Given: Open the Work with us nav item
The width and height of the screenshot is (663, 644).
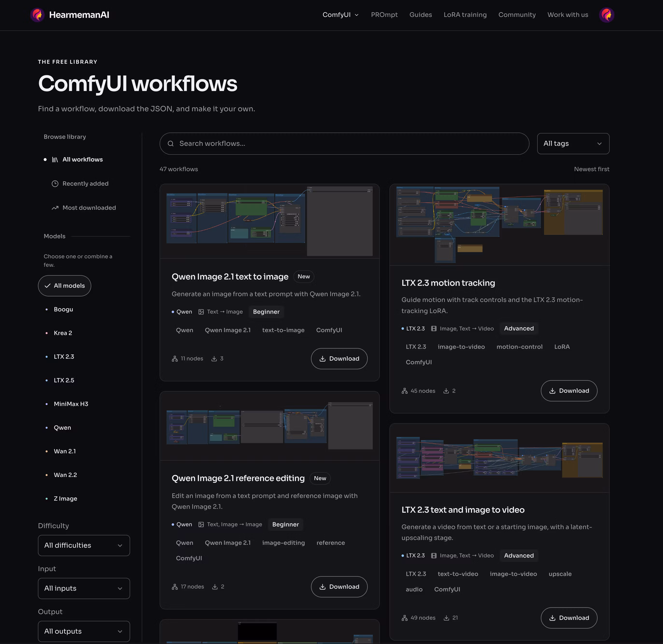Looking at the screenshot, I should pos(568,15).
